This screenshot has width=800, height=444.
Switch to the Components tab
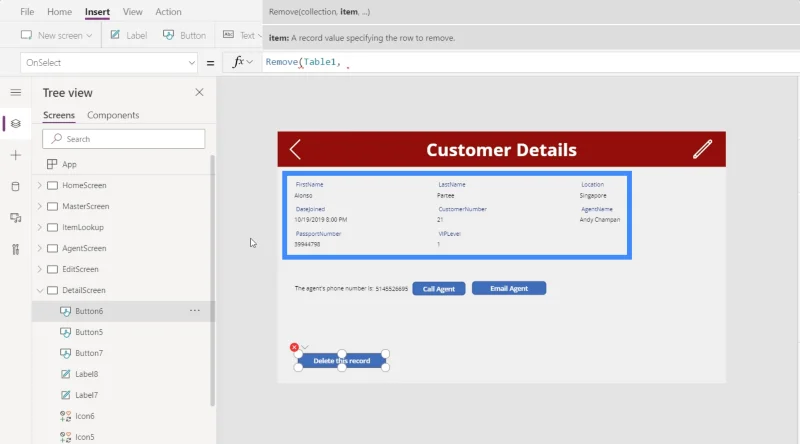pyautogui.click(x=113, y=115)
